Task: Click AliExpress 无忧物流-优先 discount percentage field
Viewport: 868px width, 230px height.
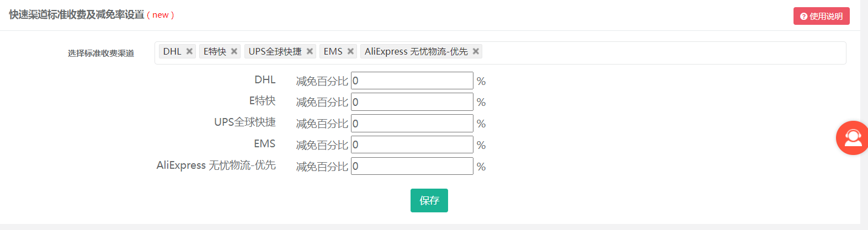Action: click(x=412, y=166)
